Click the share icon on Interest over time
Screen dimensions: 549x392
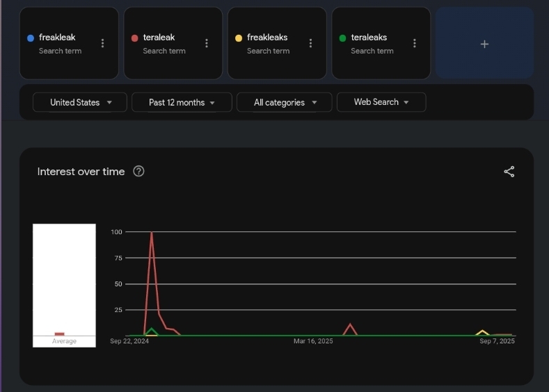point(509,172)
